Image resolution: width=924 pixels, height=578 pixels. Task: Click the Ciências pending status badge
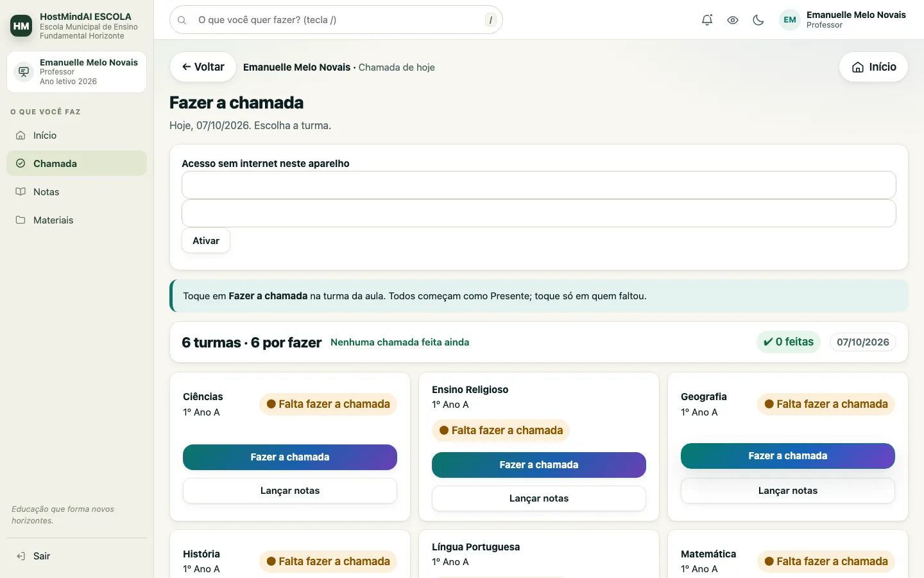coord(329,404)
